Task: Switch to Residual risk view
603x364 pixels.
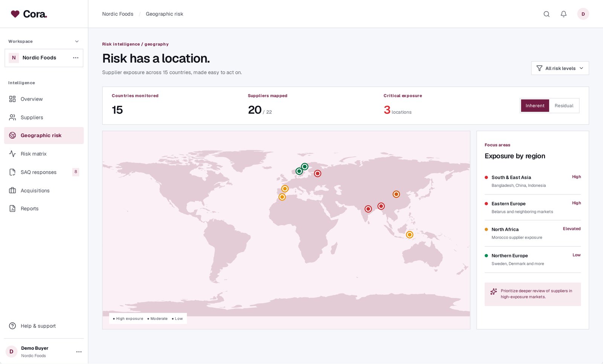Action: point(564,106)
